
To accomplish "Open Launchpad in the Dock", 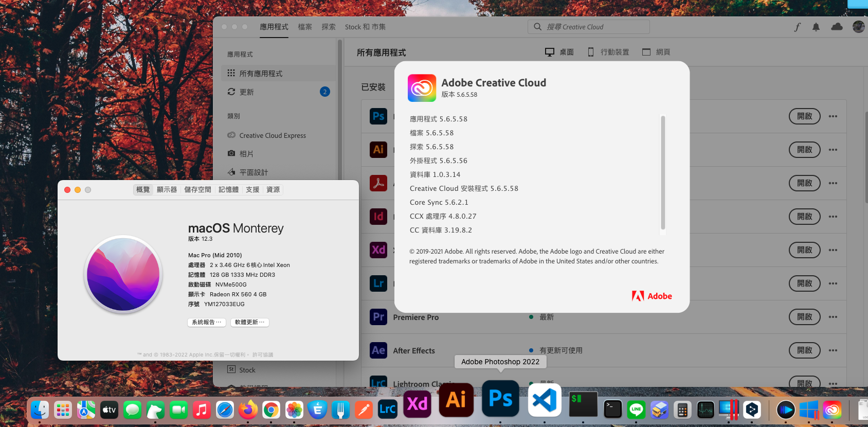I will (63, 410).
